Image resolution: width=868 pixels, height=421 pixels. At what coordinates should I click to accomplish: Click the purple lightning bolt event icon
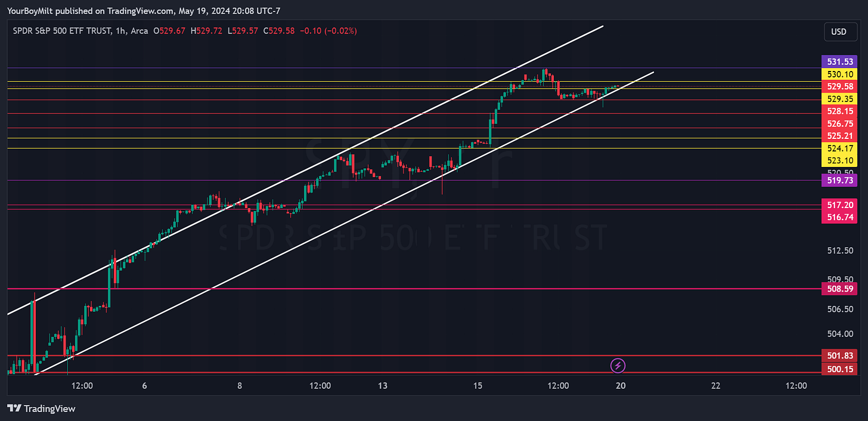(x=618, y=364)
